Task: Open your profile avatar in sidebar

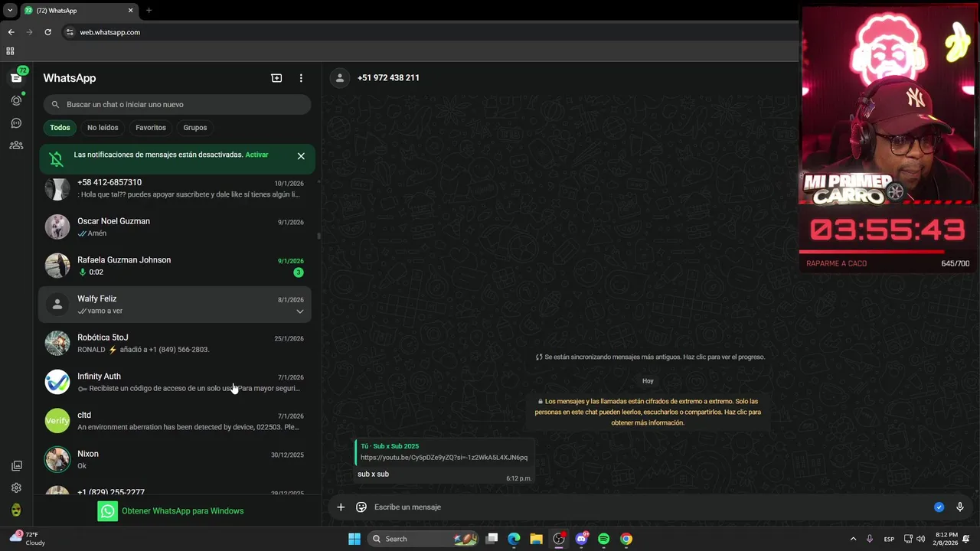Action: (16, 510)
